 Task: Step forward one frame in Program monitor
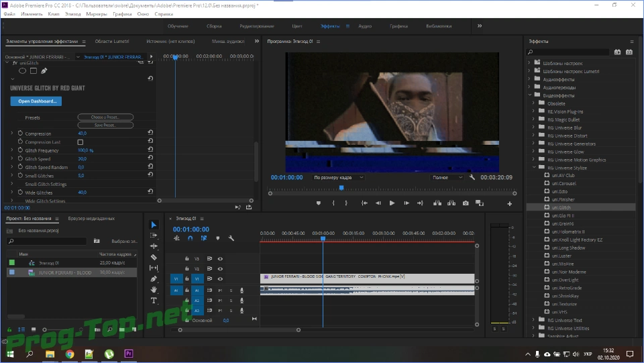coord(407,203)
